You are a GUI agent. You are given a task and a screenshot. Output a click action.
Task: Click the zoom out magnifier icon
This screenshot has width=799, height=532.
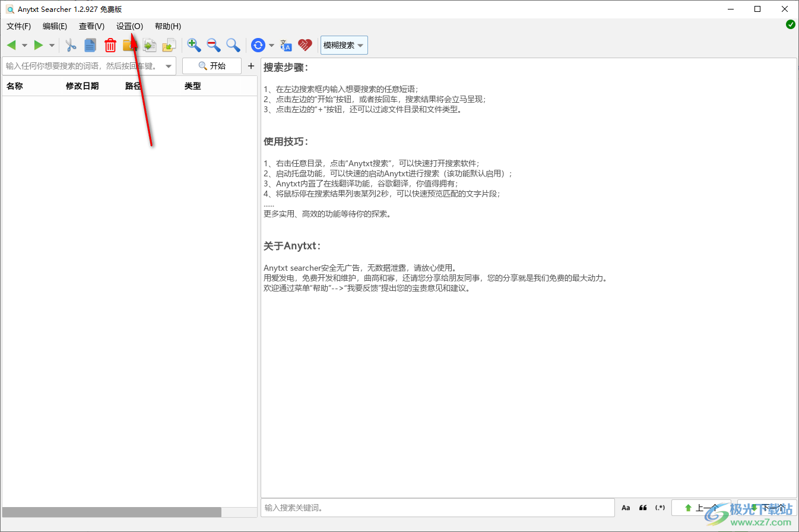point(214,45)
